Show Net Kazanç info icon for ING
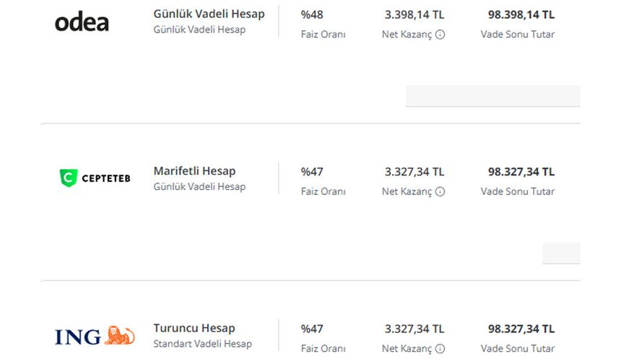The height and width of the screenshot is (364, 621). tap(440, 349)
